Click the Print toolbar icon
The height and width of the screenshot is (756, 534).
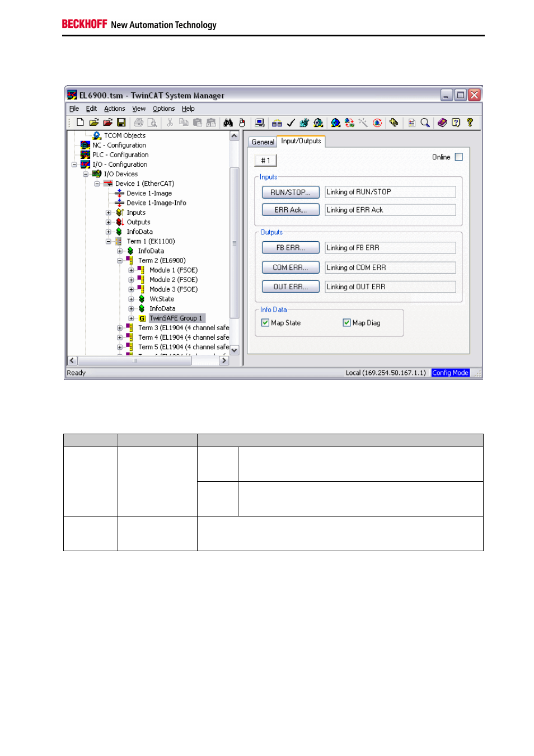pyautogui.click(x=138, y=123)
